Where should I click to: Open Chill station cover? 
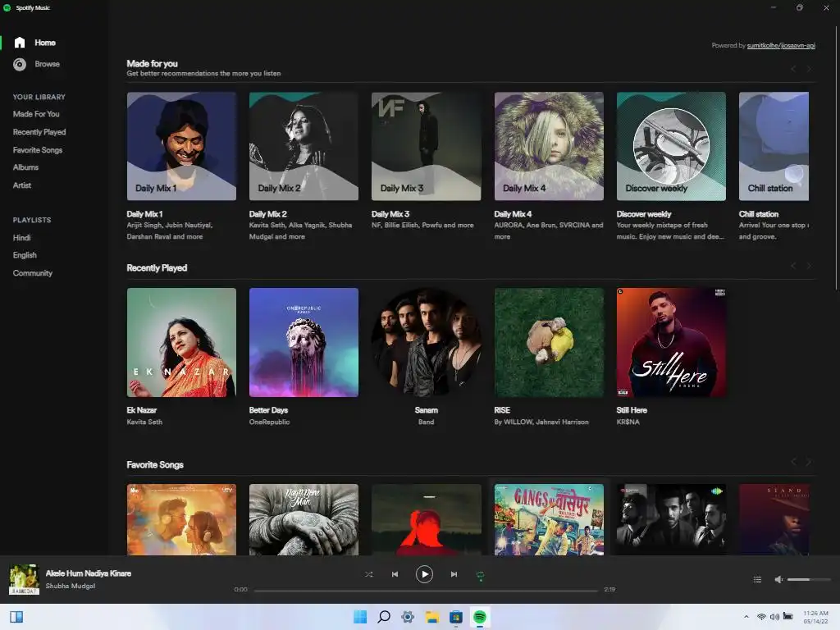click(774, 146)
